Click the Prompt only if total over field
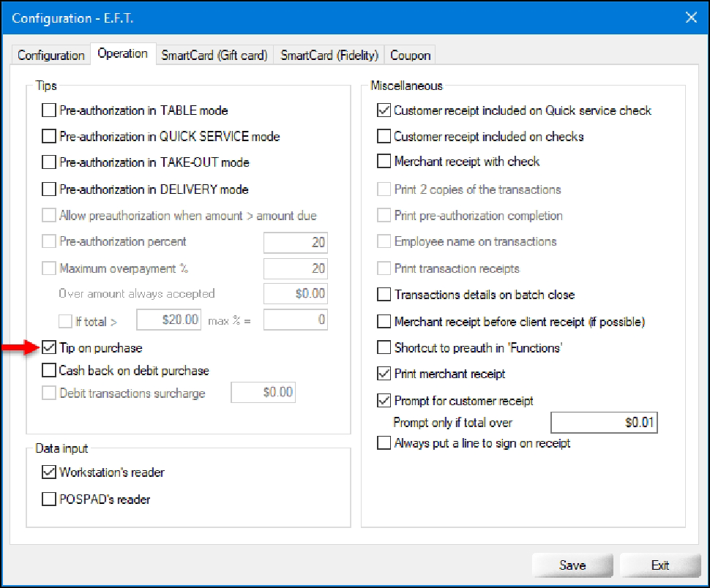This screenshot has height=588, width=710. point(603,423)
